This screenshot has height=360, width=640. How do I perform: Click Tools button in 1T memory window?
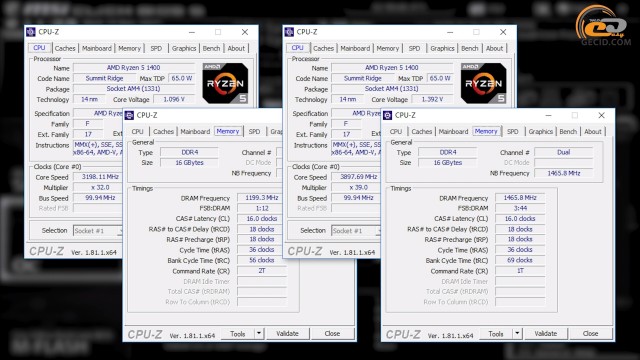496,333
